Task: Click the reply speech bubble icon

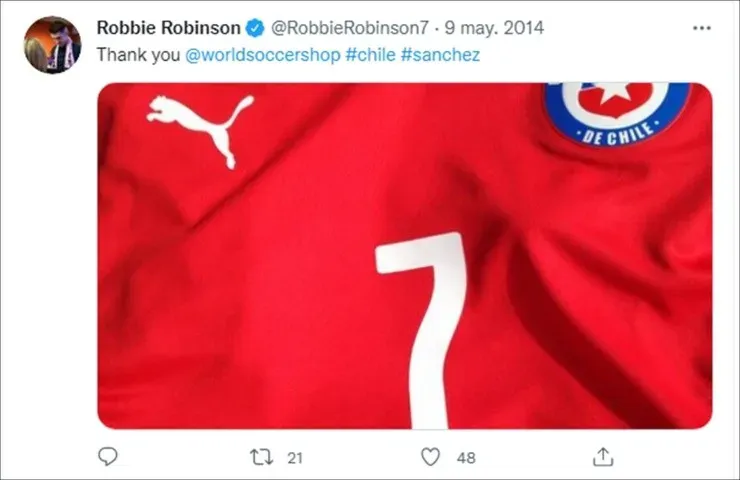Action: pyautogui.click(x=108, y=456)
